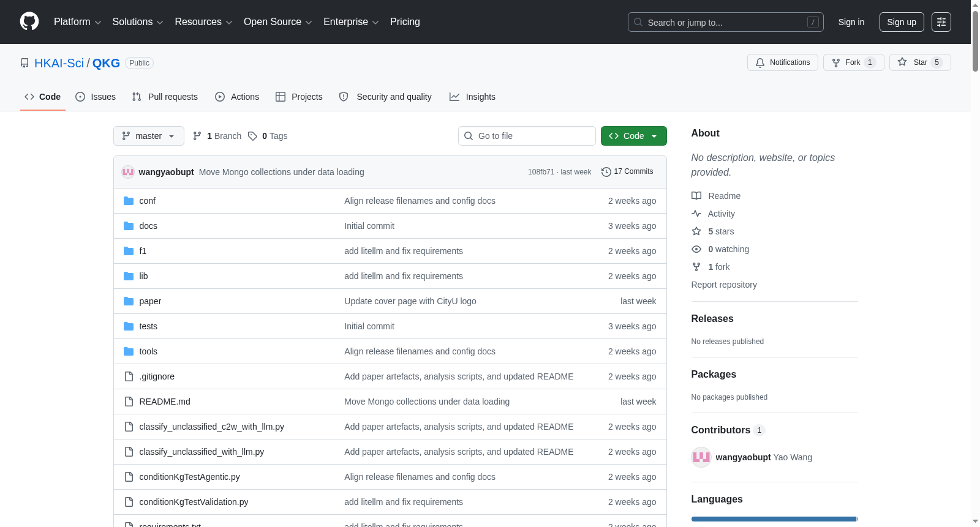Screen dimensions: 980x527
Task: Switch to the Actions tab
Action: pos(237,97)
